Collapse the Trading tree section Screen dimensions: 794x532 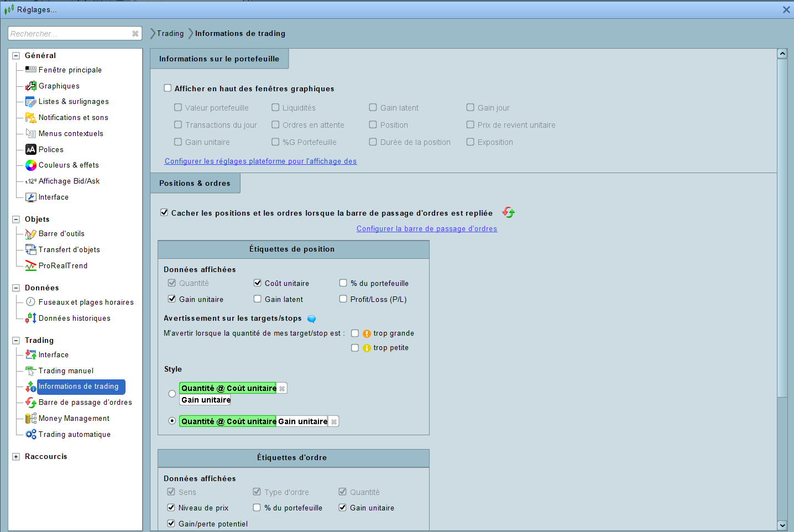(16, 340)
